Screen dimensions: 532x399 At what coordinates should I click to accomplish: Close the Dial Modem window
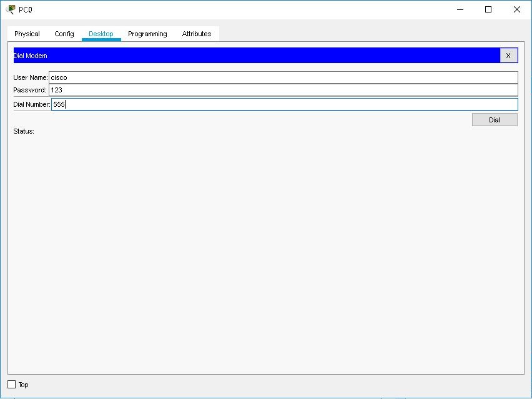coord(508,55)
